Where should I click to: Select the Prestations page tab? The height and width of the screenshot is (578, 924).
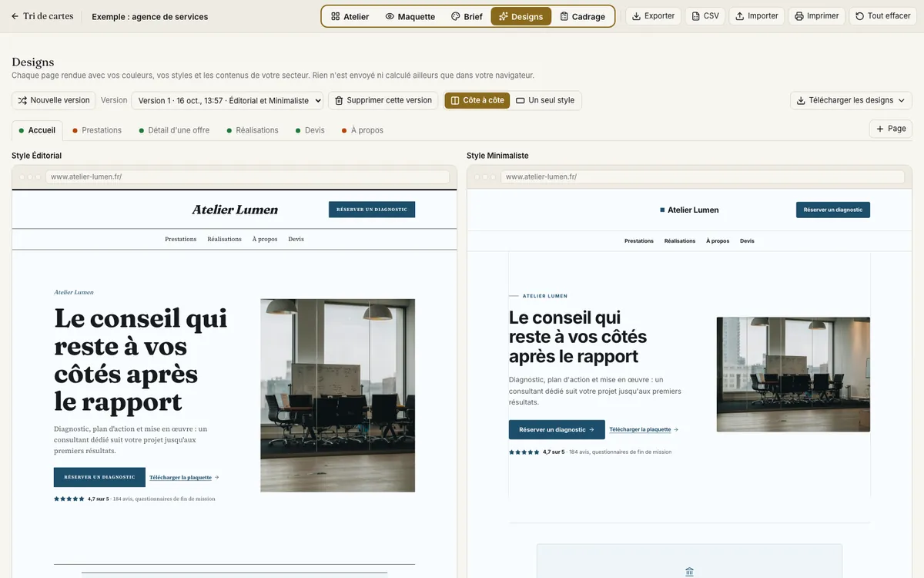point(97,130)
